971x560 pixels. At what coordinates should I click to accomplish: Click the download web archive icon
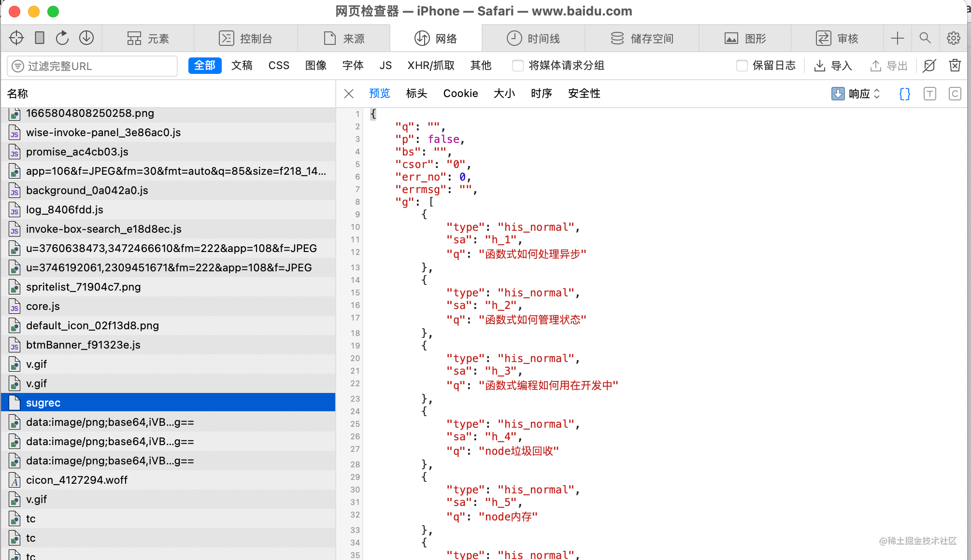tap(86, 38)
